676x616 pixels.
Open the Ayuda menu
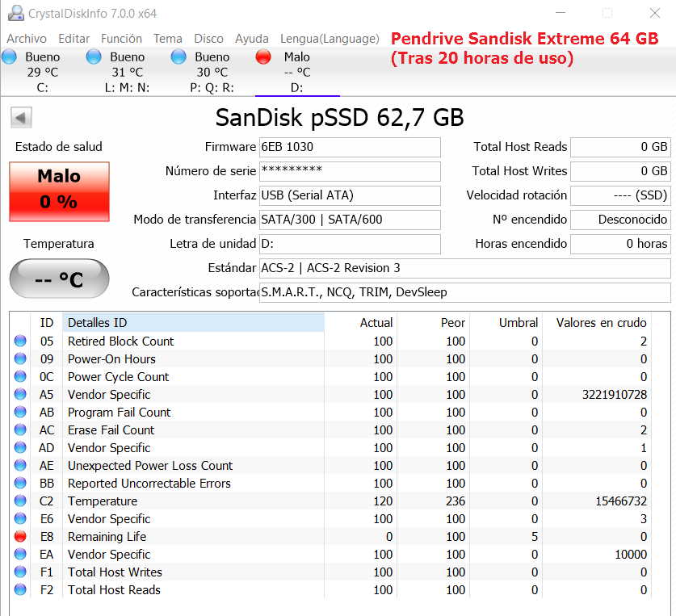point(252,39)
